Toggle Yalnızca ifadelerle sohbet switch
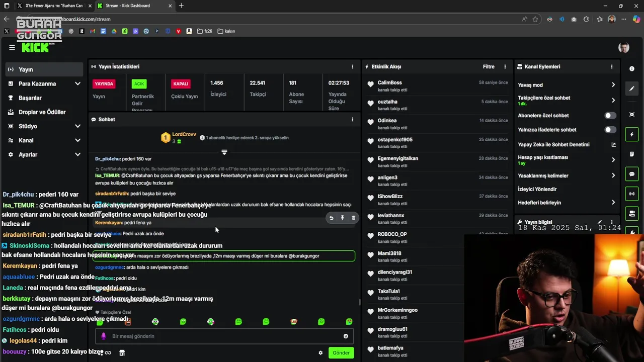 (x=610, y=130)
